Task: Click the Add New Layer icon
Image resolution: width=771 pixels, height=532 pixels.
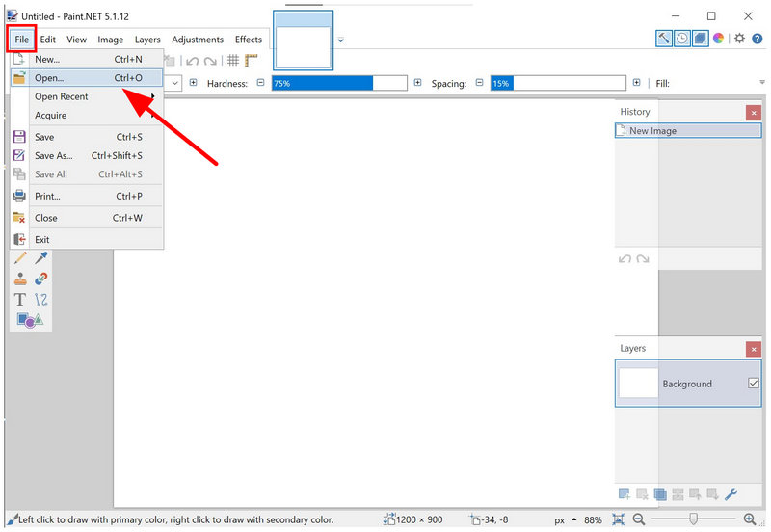Action: tap(625, 493)
